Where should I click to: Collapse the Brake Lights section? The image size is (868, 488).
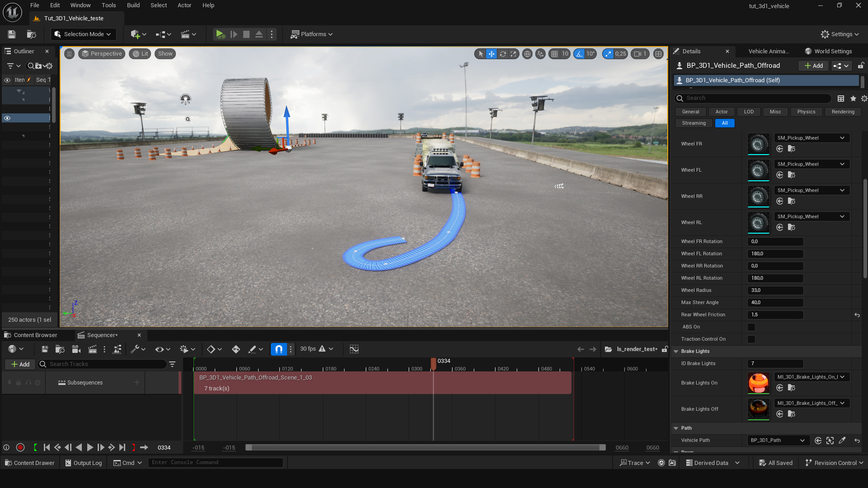click(x=676, y=352)
